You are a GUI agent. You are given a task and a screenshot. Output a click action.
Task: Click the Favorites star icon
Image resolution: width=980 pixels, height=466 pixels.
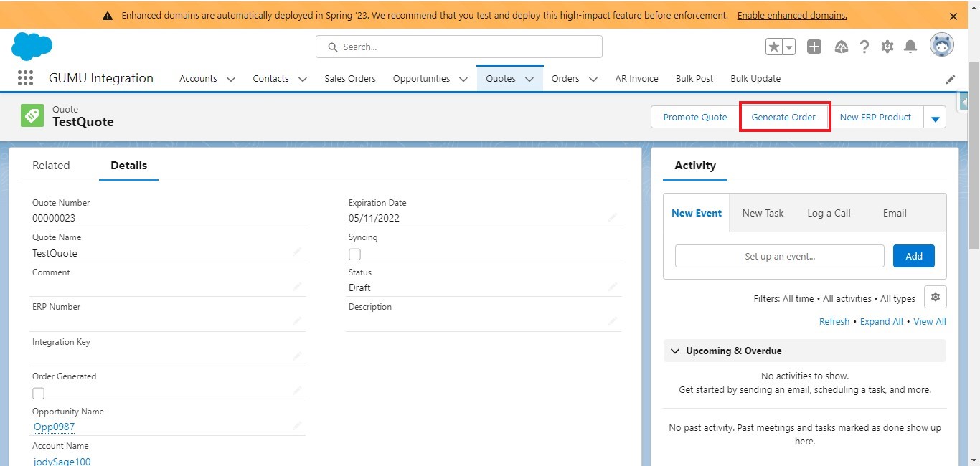[x=774, y=47]
